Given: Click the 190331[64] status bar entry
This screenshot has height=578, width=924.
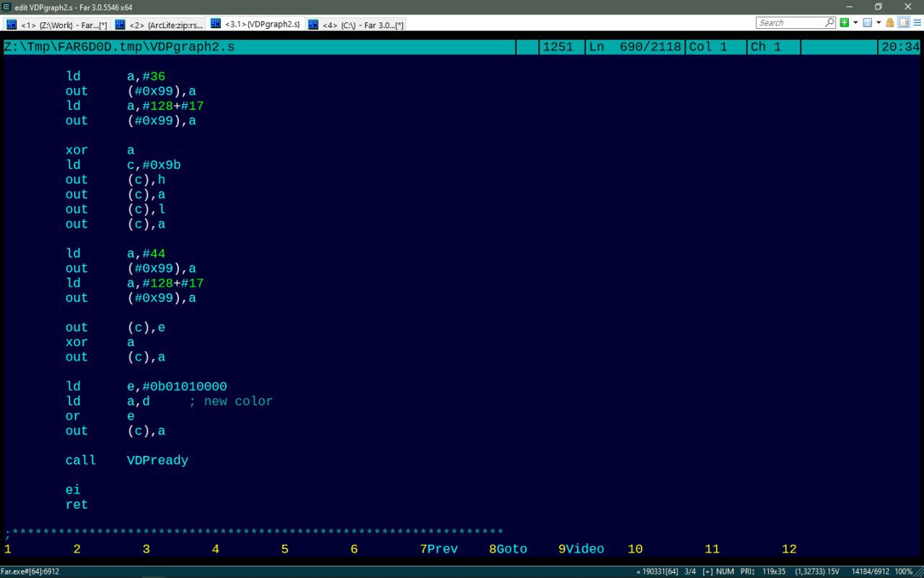Looking at the screenshot, I should click(x=658, y=571).
